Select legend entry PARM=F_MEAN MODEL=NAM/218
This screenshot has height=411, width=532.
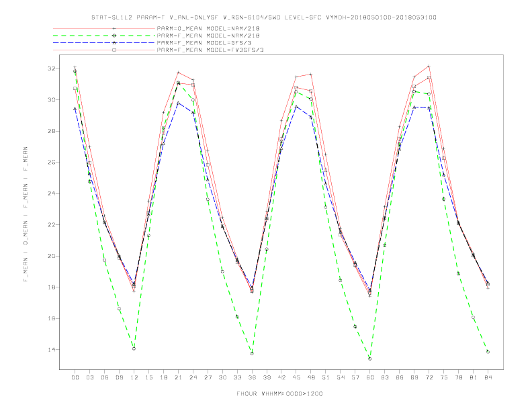[208, 36]
